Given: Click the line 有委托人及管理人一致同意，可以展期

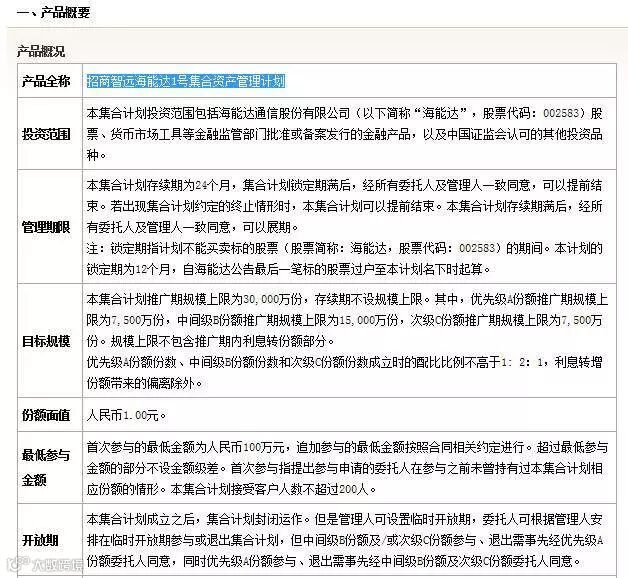Looking at the screenshot, I should pos(193,227).
